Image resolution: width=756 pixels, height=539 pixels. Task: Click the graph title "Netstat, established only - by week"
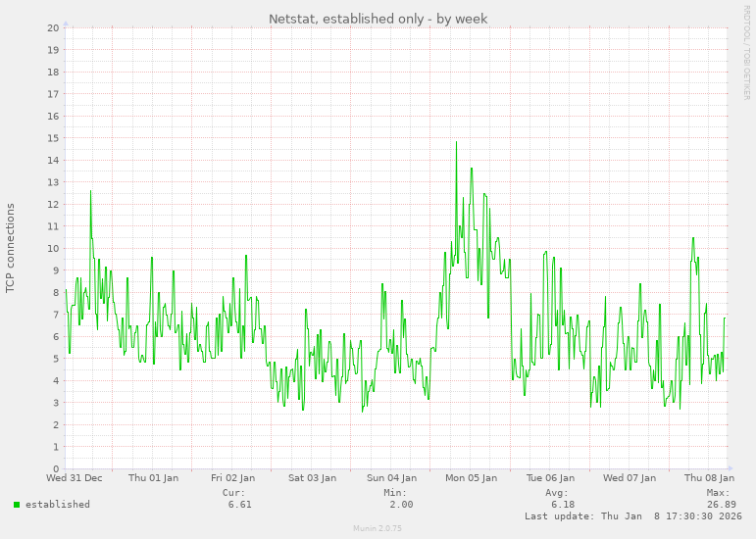[x=378, y=19]
